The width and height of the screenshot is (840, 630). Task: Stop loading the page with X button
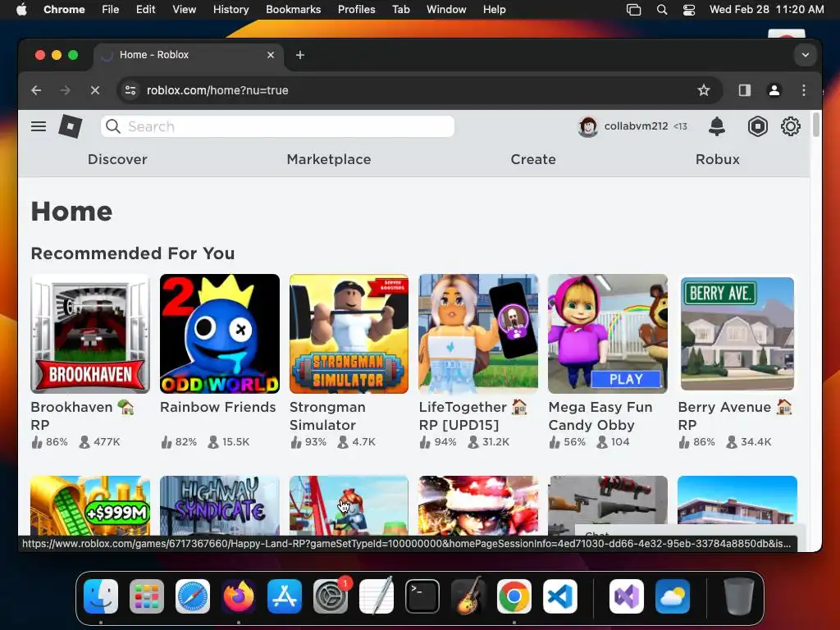(x=95, y=90)
